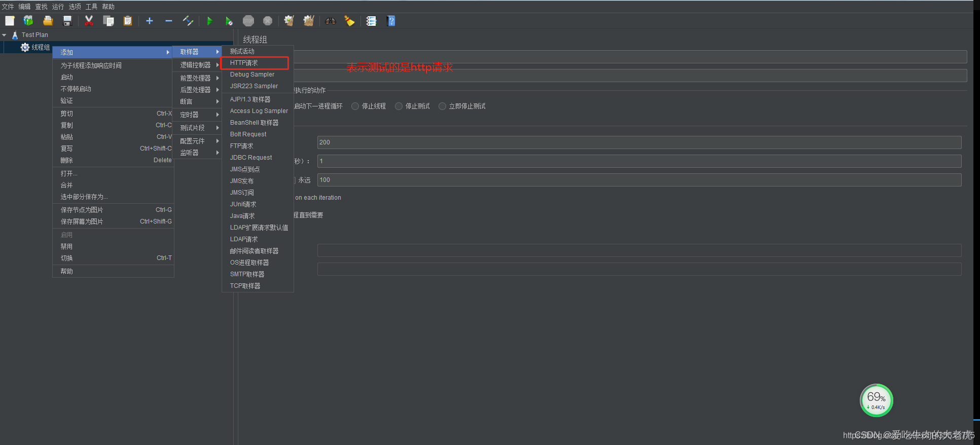980x445 pixels.
Task: Choose BeanShell 取样器 entry
Action: pos(258,123)
